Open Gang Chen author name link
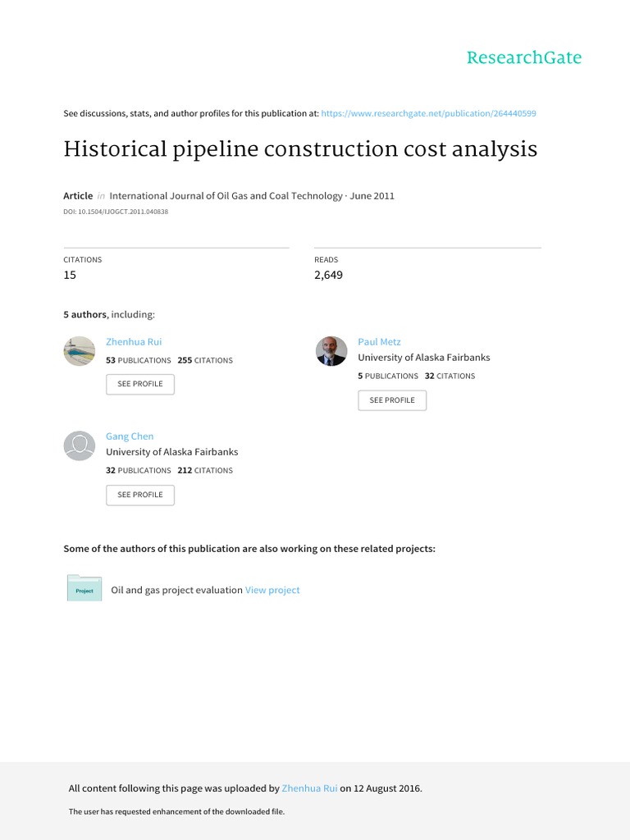This screenshot has width=630, height=840. (130, 436)
